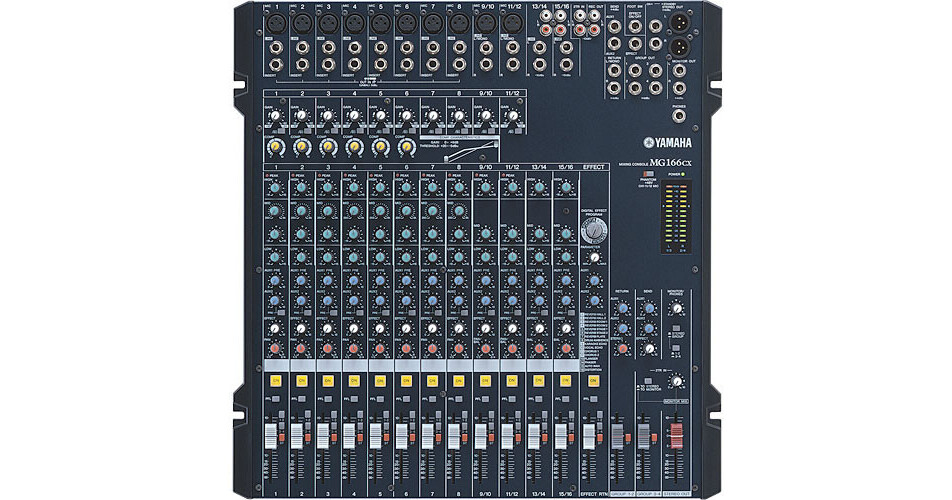Enable PFL on channel 9/10
The width and height of the screenshot is (952, 500).
(485, 399)
